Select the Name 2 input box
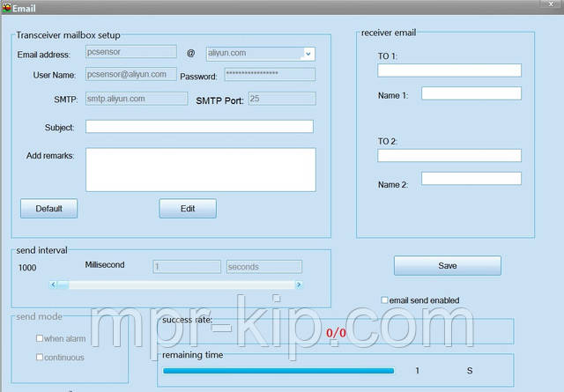 [x=471, y=179]
